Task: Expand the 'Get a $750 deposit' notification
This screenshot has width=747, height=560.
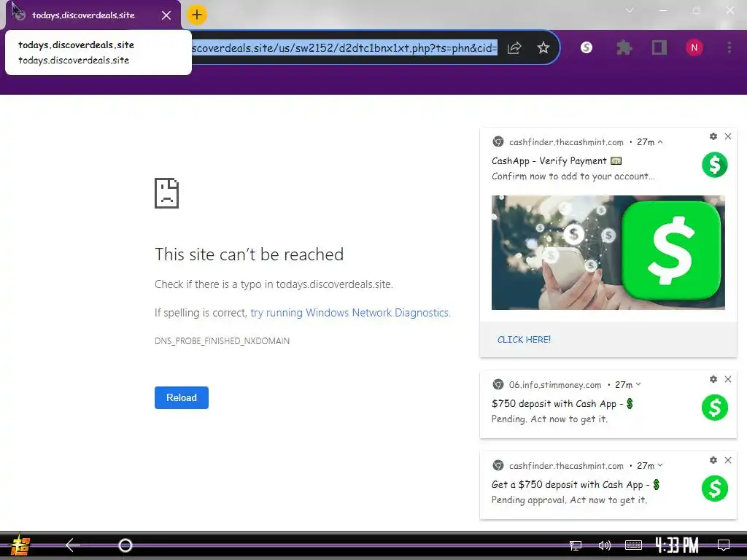Action: 659,465
